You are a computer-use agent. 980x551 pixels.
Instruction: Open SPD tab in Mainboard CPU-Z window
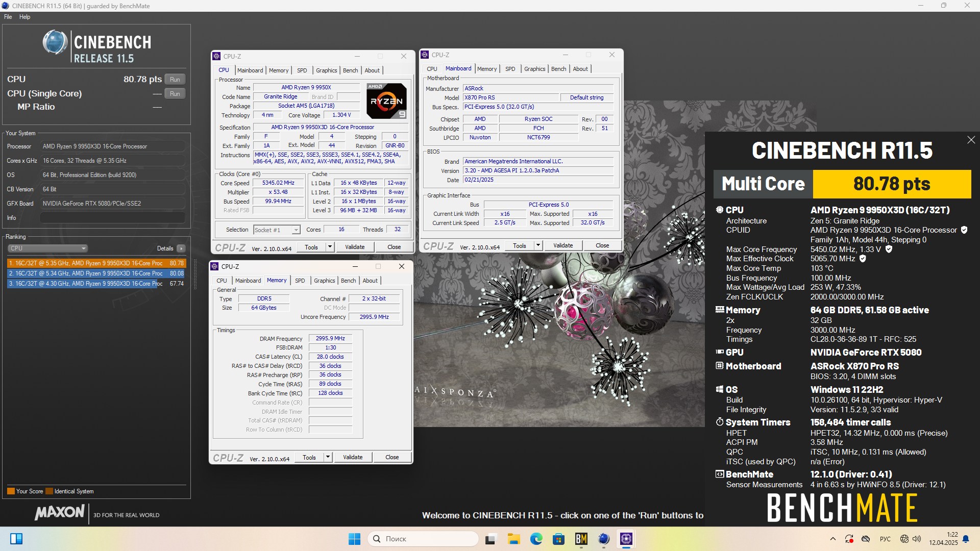510,69
